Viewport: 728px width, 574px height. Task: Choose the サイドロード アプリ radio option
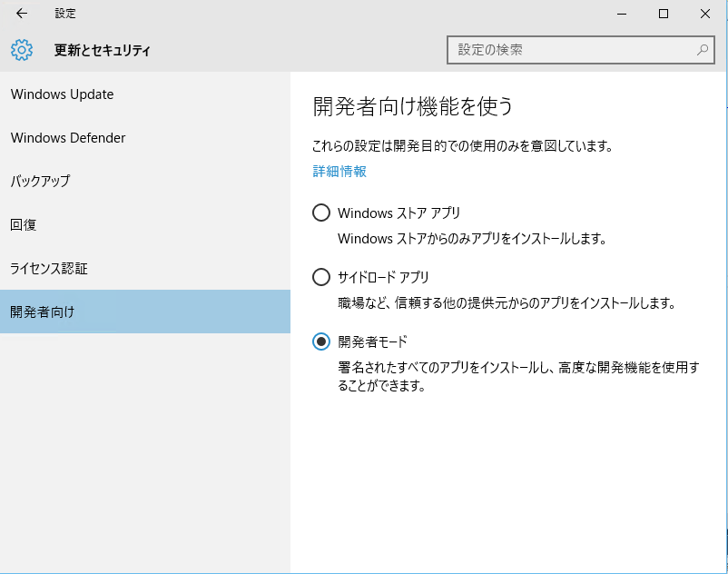point(320,277)
